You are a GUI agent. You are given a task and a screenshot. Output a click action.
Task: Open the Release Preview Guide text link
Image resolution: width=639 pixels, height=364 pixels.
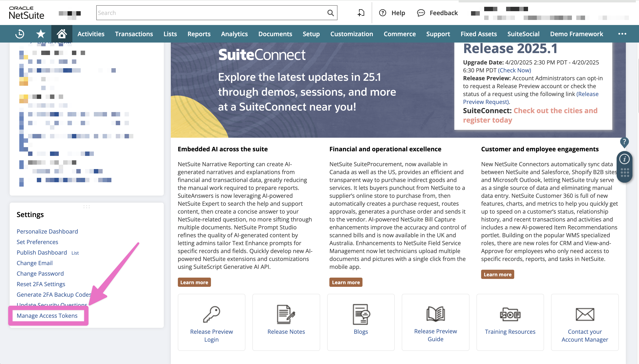(436, 335)
